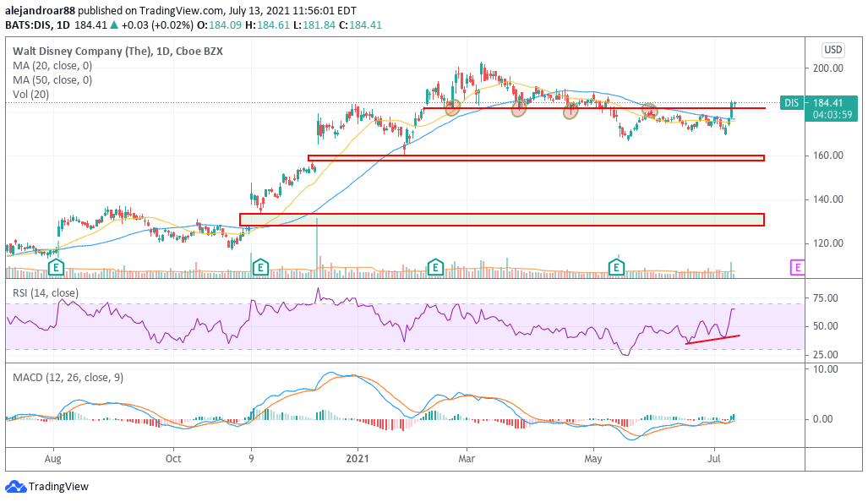Click the 160.00 price axis label
Image resolution: width=868 pixels, height=502 pixels.
click(x=828, y=156)
